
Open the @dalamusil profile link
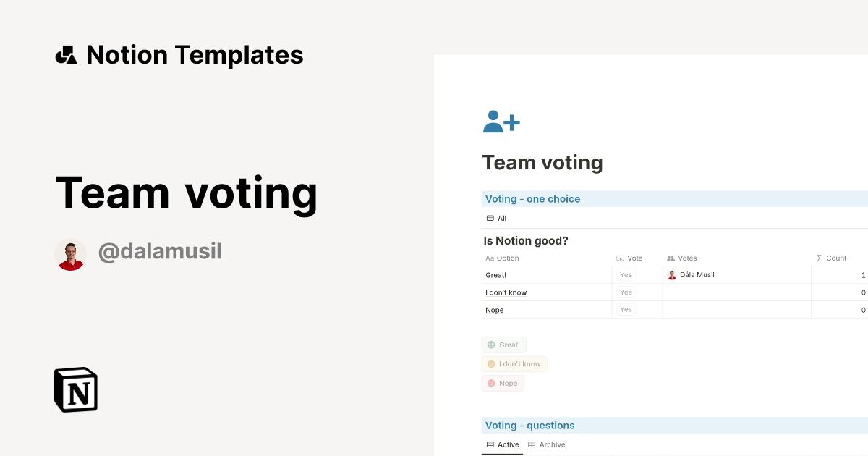tap(160, 251)
